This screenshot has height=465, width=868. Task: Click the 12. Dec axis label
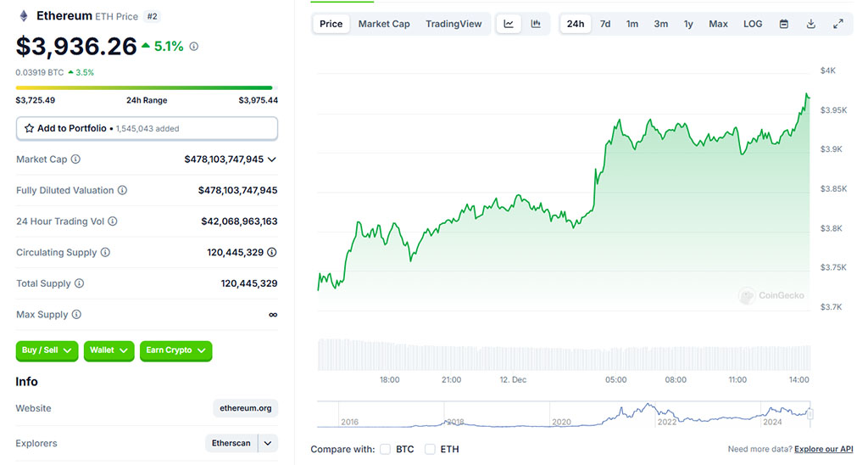point(513,379)
